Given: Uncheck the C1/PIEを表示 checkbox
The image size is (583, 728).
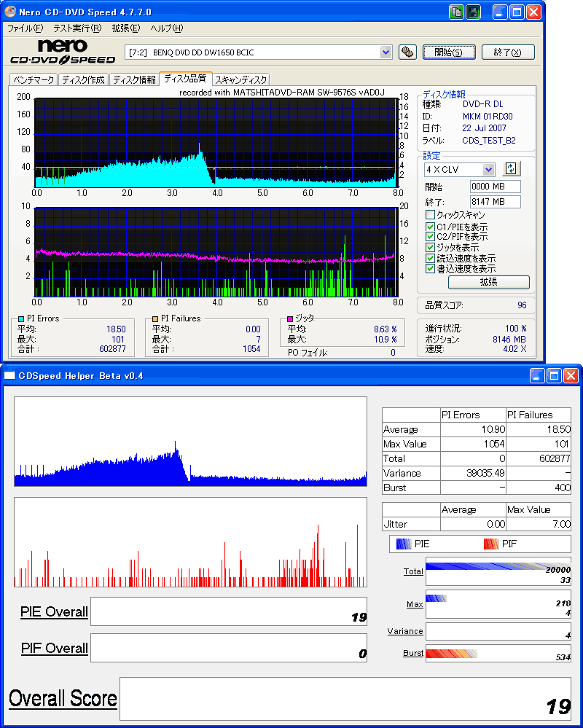Looking at the screenshot, I should 430,227.
